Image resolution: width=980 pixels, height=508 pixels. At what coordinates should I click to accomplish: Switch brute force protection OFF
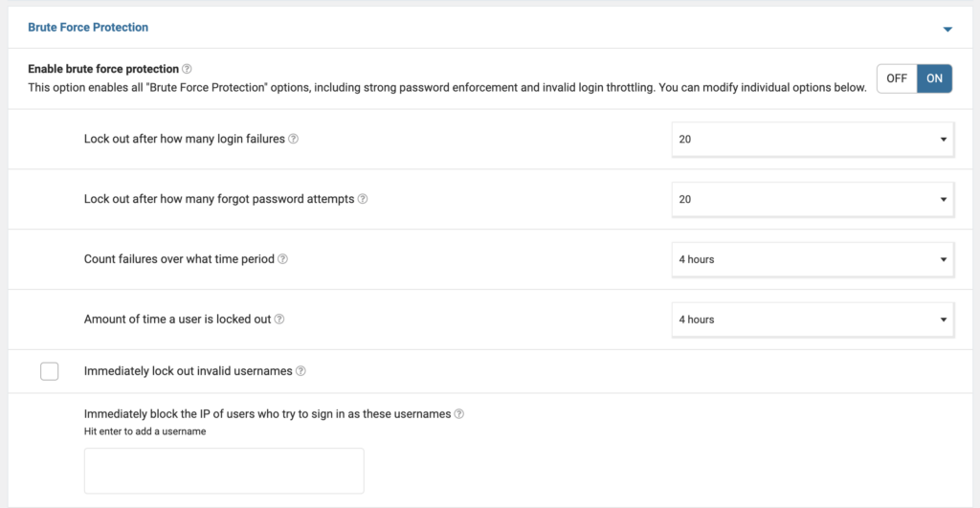(x=897, y=78)
